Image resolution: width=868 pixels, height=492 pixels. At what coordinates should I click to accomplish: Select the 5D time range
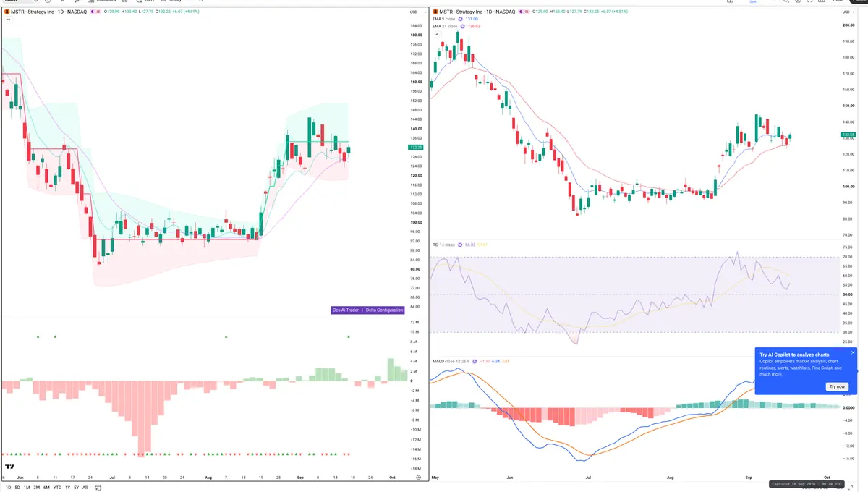coord(17,488)
